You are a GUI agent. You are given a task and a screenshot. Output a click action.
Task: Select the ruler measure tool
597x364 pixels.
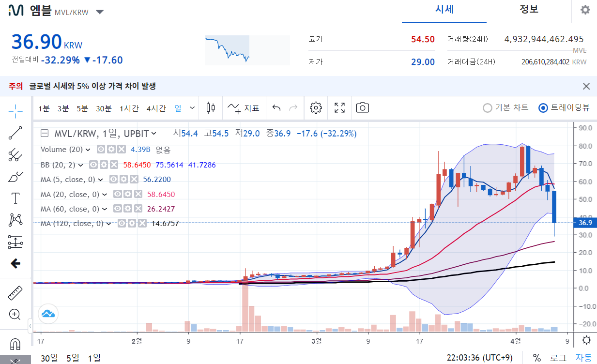(15, 293)
